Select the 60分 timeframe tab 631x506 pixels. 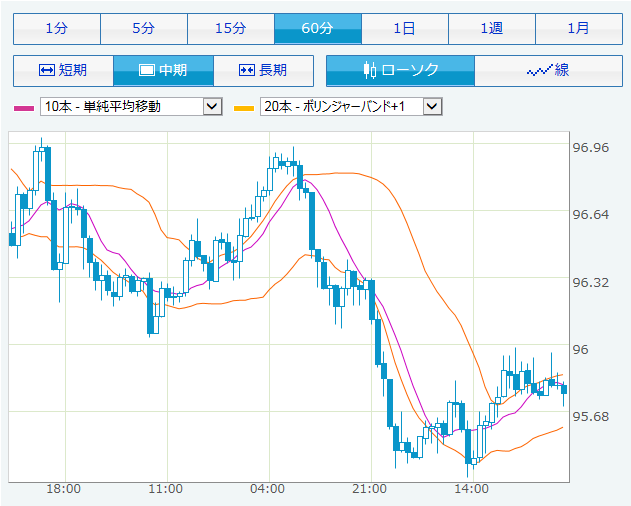pyautogui.click(x=318, y=28)
